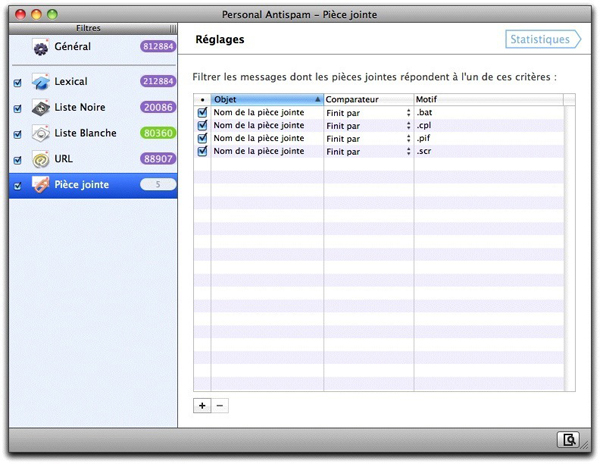Screen dimensions: 600x464
Task: Open the Finit par dropdown for .bat
Action: (368, 113)
